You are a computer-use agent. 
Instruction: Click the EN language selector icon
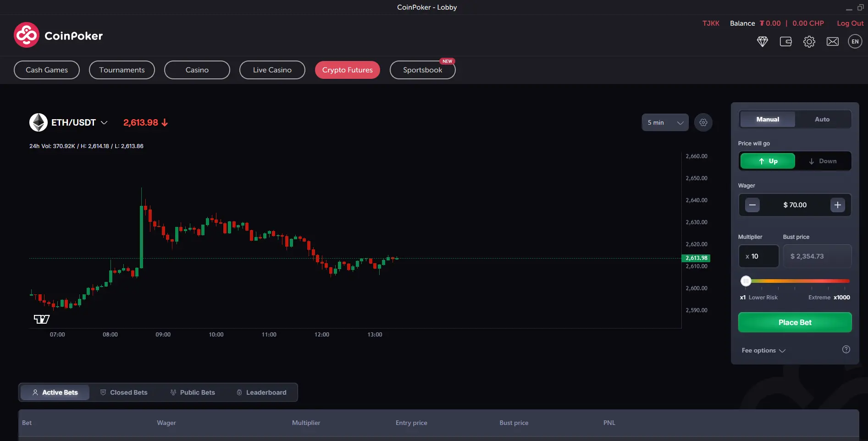pyautogui.click(x=855, y=41)
